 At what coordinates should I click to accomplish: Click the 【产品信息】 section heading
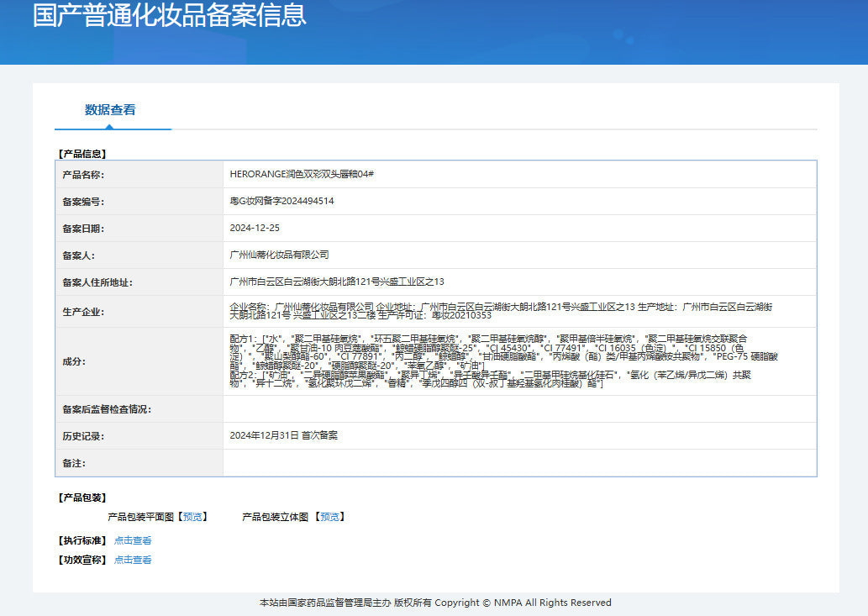82,154
